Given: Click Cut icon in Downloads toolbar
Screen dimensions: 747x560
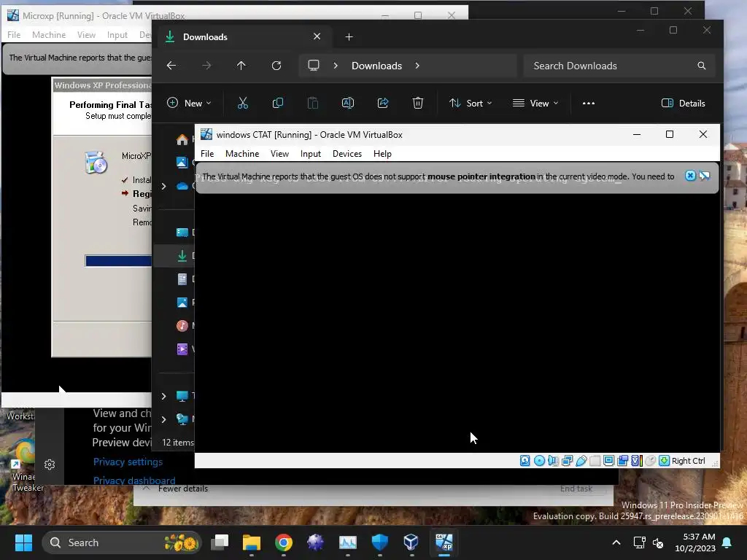Looking at the screenshot, I should point(243,103).
